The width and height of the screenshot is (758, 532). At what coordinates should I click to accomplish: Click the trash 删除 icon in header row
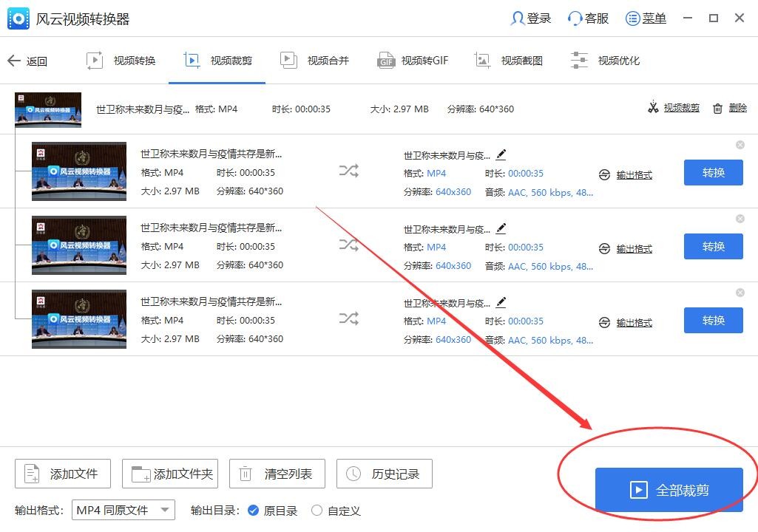pyautogui.click(x=718, y=108)
